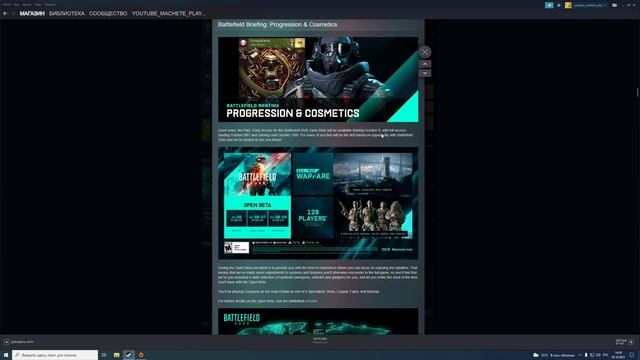Go to next news item with down arrow
This screenshot has height=360, width=640.
(x=425, y=73)
